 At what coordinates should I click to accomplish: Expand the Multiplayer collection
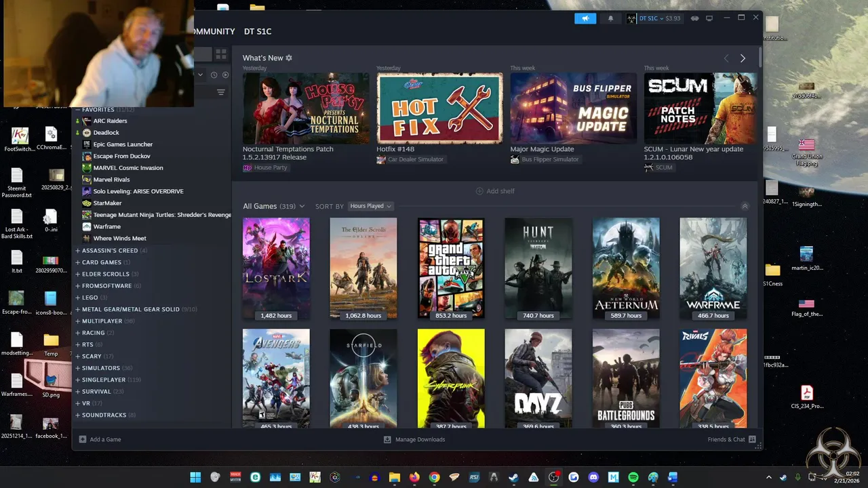click(78, 321)
